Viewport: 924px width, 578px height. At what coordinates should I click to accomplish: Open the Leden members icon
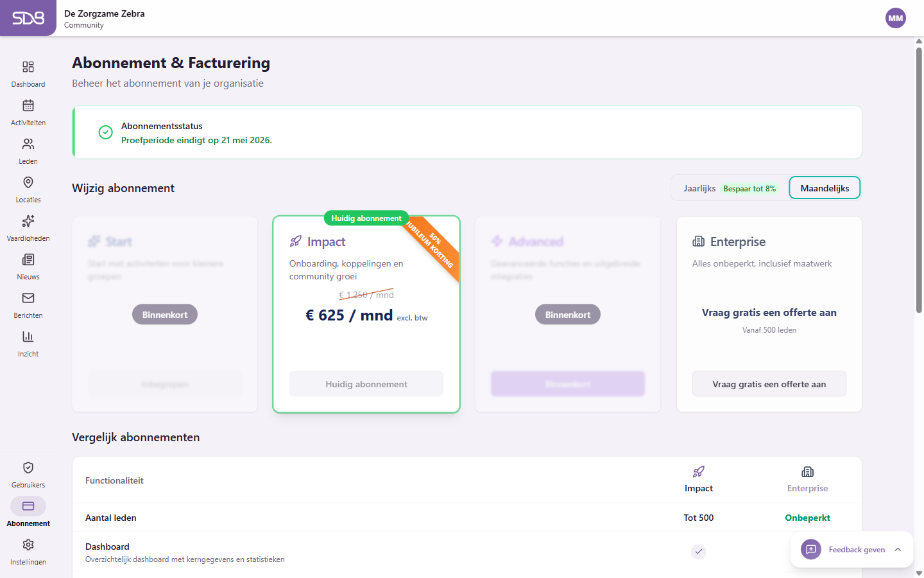pyautogui.click(x=28, y=144)
